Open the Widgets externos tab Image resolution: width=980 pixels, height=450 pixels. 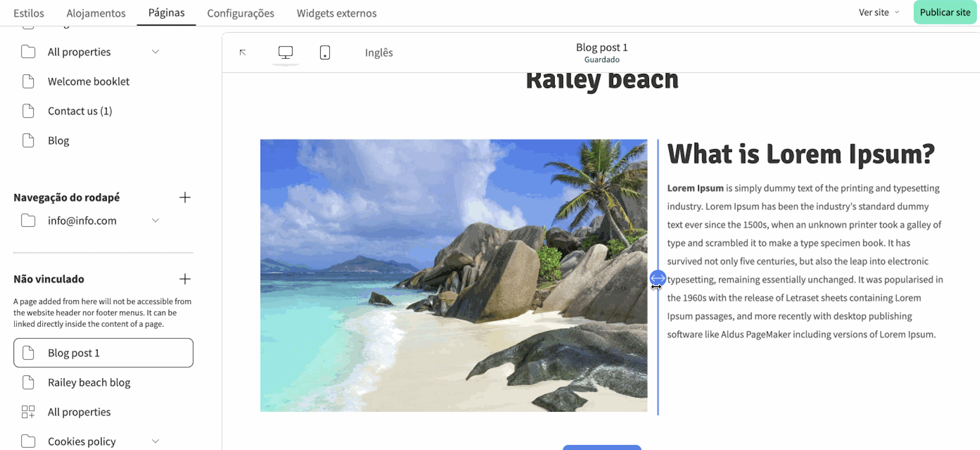click(336, 13)
